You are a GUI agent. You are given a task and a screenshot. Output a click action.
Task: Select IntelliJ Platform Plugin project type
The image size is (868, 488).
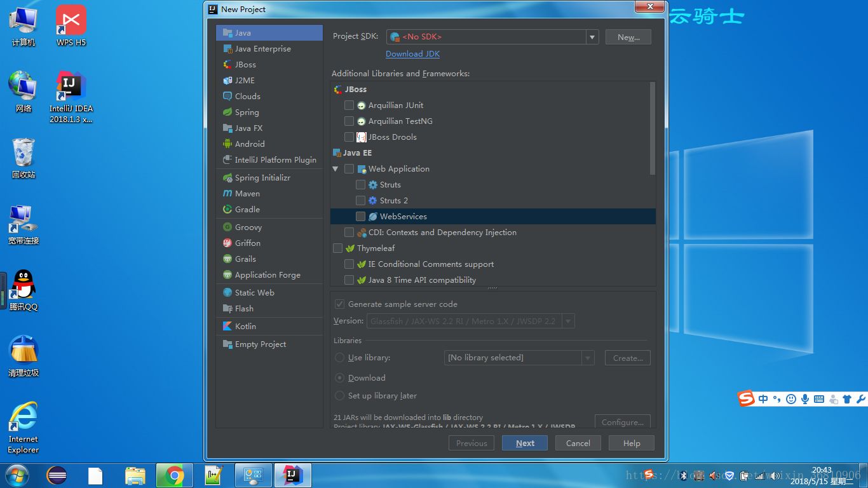point(269,160)
